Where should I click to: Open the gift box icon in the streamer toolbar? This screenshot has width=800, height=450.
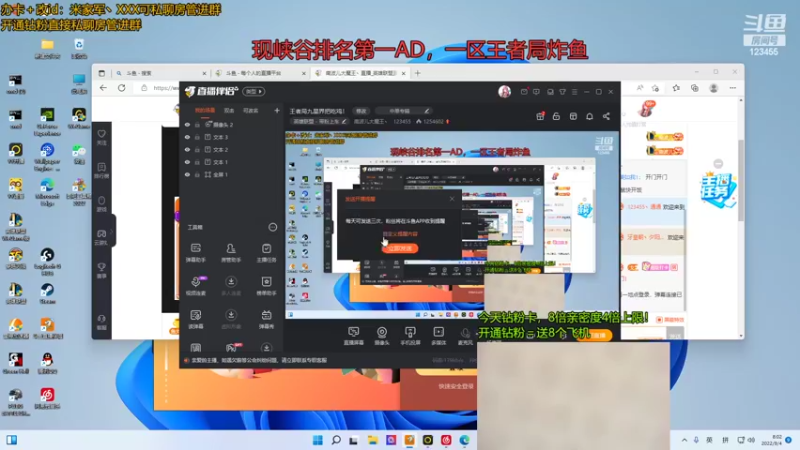(x=540, y=116)
